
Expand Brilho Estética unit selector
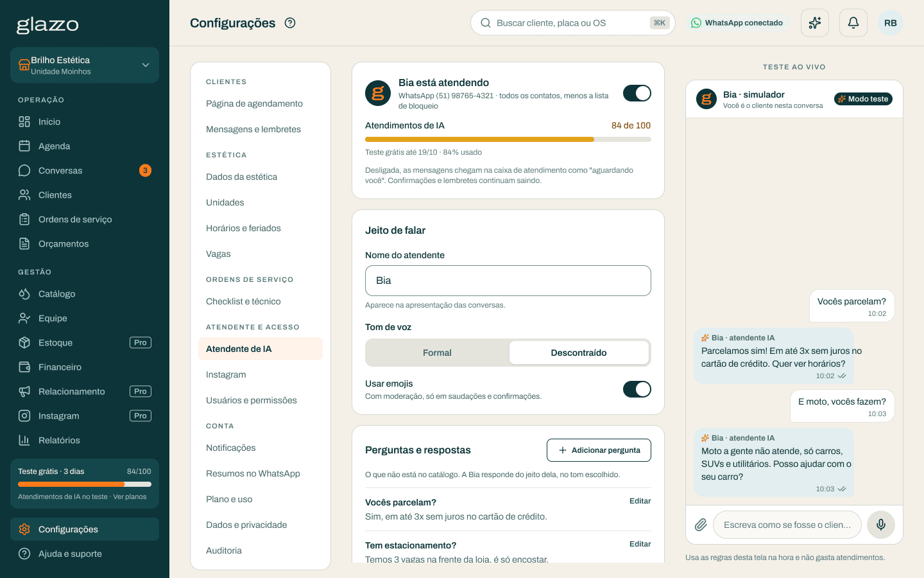pos(85,65)
